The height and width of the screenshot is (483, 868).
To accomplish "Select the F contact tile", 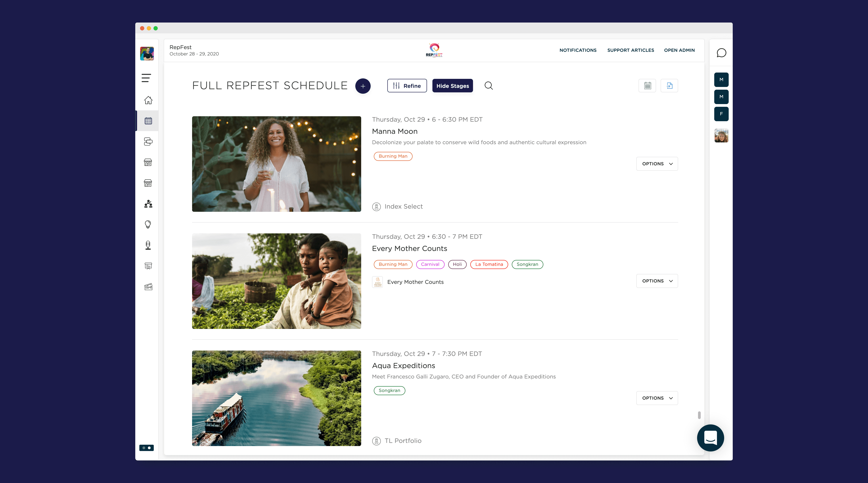I will (x=721, y=114).
